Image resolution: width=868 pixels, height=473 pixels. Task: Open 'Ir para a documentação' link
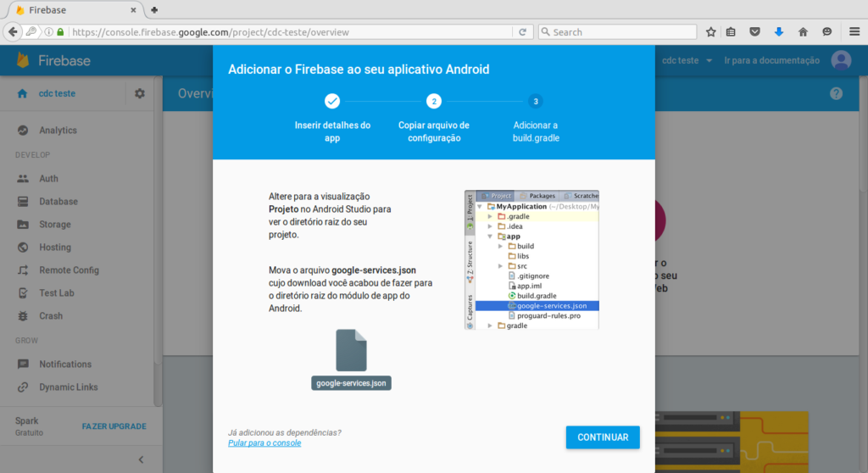[771, 60]
